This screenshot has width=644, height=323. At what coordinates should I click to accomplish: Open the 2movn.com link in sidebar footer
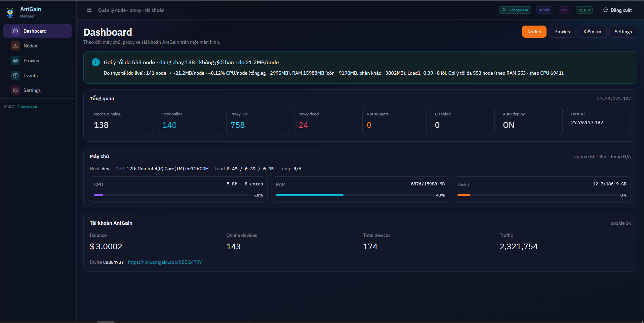pyautogui.click(x=27, y=107)
